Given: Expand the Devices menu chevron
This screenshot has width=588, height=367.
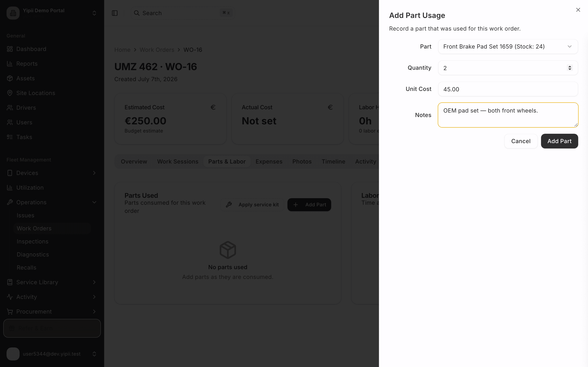Looking at the screenshot, I should (94, 173).
